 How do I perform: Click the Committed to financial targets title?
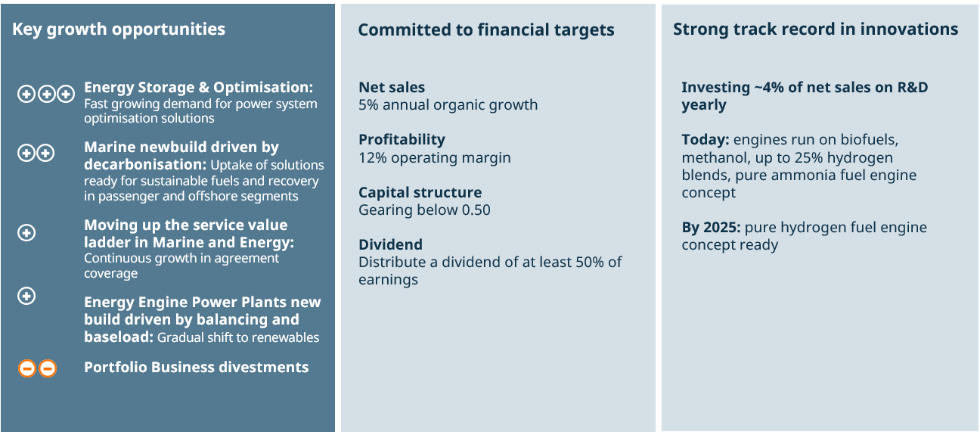pyautogui.click(x=485, y=30)
